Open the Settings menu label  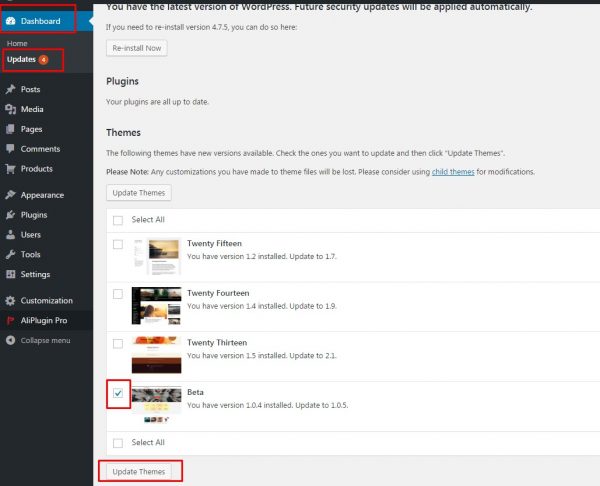point(36,275)
